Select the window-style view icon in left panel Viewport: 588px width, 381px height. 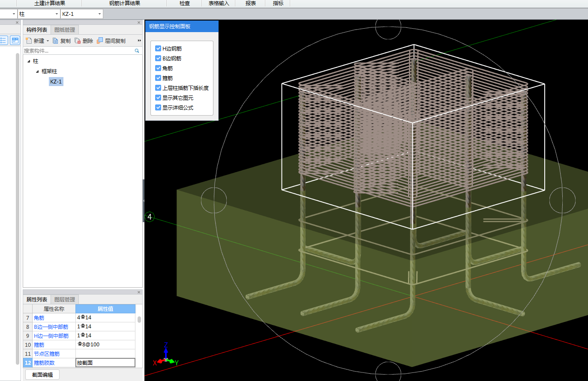click(15, 41)
